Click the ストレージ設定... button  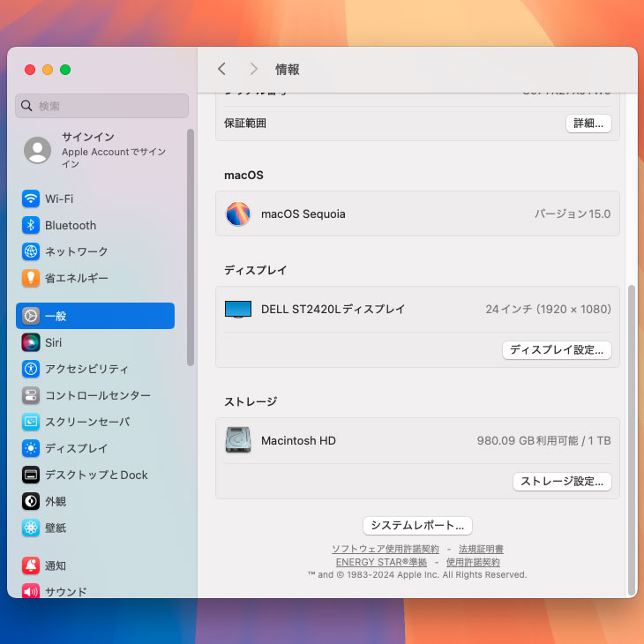click(562, 482)
